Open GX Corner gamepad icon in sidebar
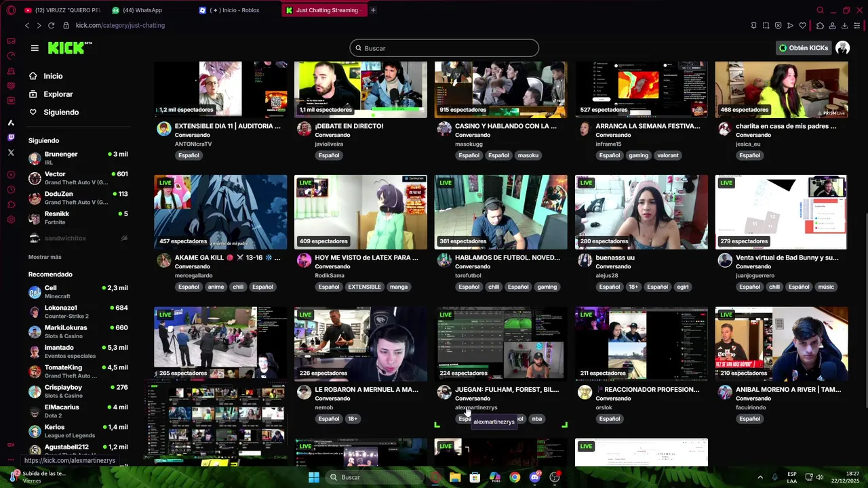 (11, 41)
